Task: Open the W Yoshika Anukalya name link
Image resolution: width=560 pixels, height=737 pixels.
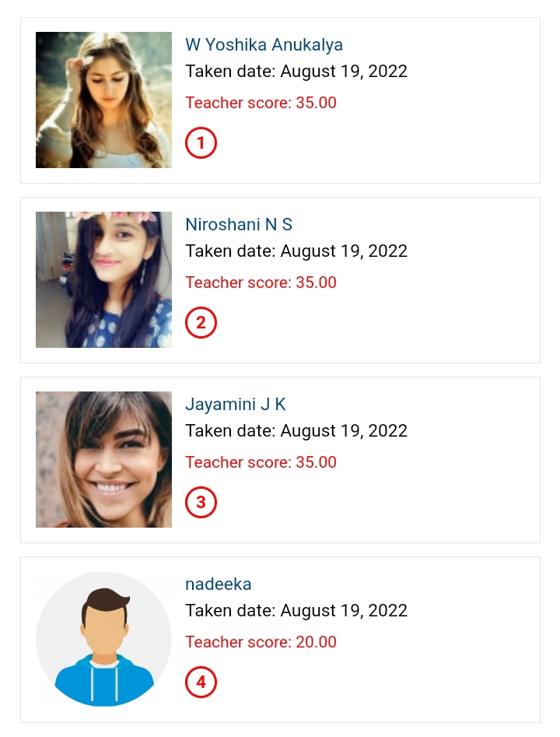Action: point(264,45)
